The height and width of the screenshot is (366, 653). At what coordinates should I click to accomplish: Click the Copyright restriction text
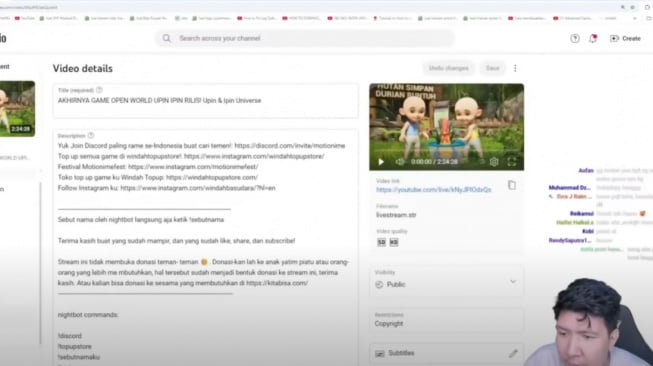pos(389,324)
